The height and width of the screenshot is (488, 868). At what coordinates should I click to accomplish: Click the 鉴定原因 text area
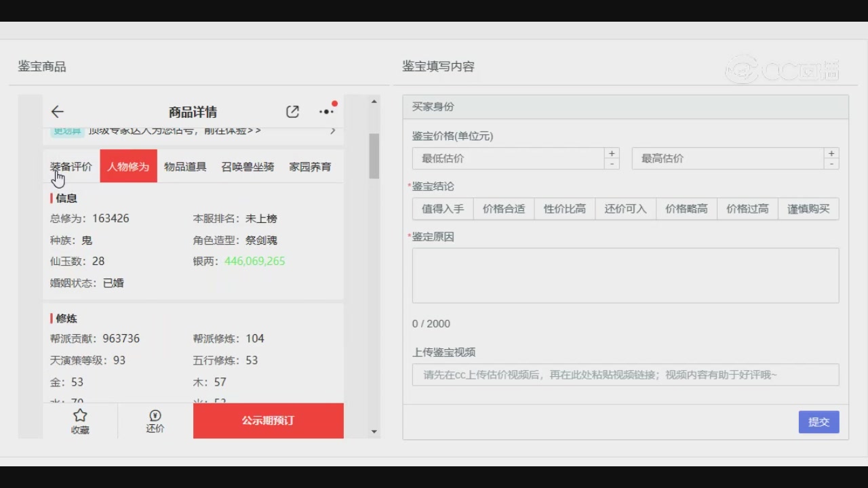[625, 275]
